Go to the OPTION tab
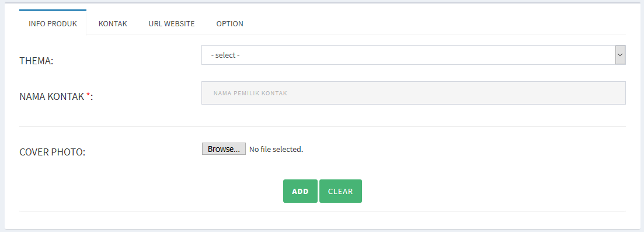Screen dimensions: 644x232 (229, 23)
